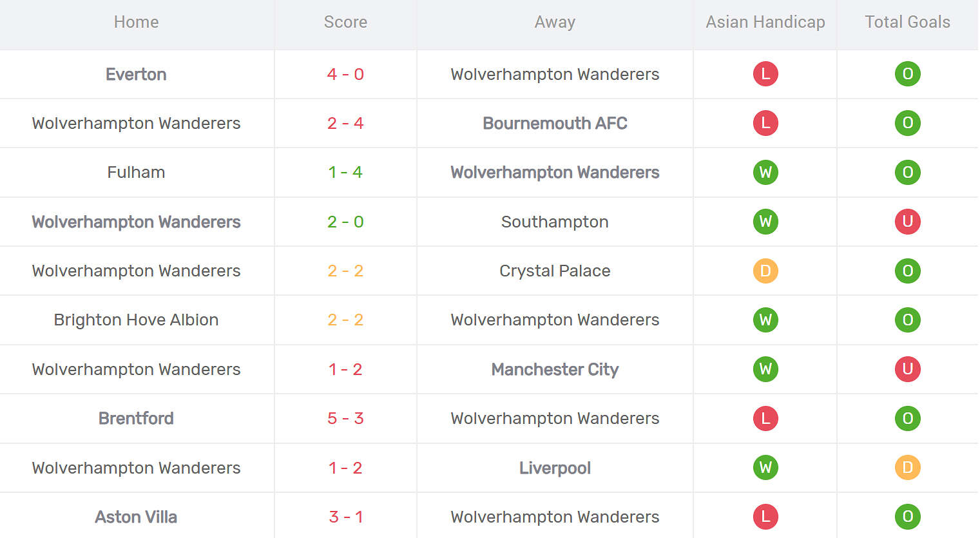Screen dimensions: 980x538
Task: Open the Everton team link
Action: [x=136, y=75]
